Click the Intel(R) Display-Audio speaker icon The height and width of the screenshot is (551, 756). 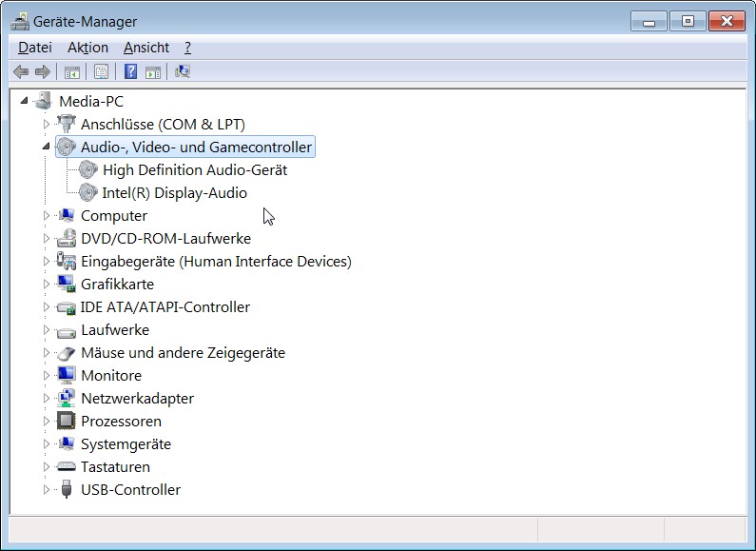click(x=88, y=192)
